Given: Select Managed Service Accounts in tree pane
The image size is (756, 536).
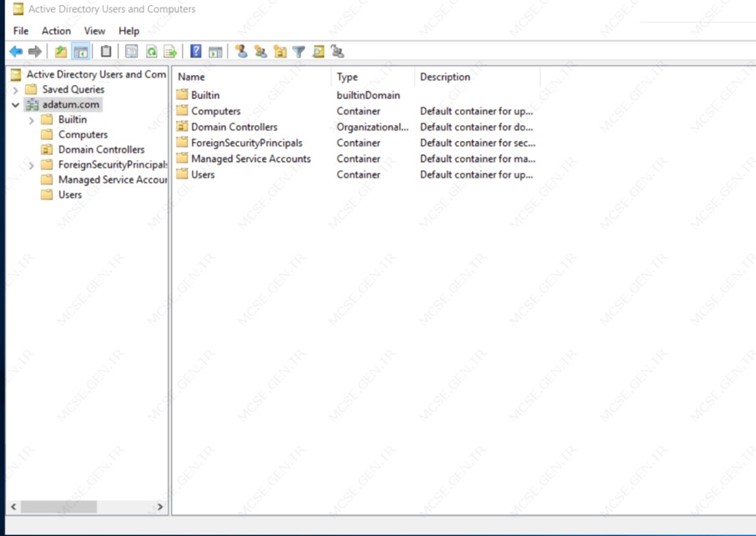Looking at the screenshot, I should coord(112,180).
